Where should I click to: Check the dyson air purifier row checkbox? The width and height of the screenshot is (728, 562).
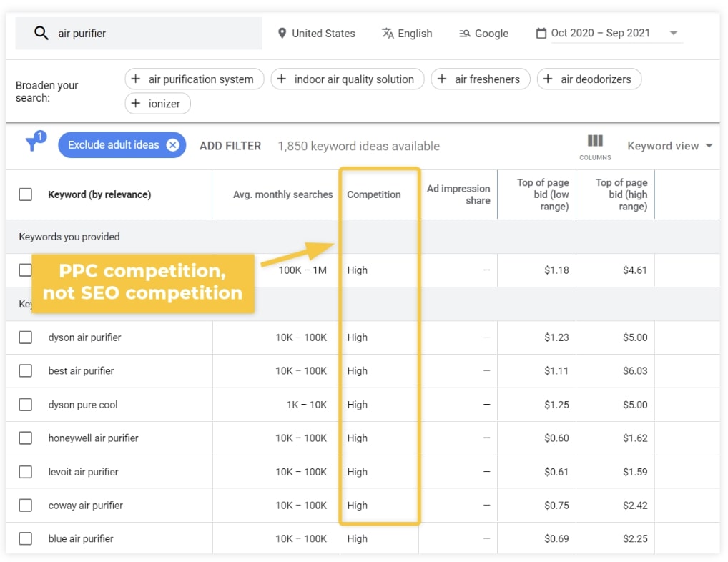pyautogui.click(x=26, y=337)
